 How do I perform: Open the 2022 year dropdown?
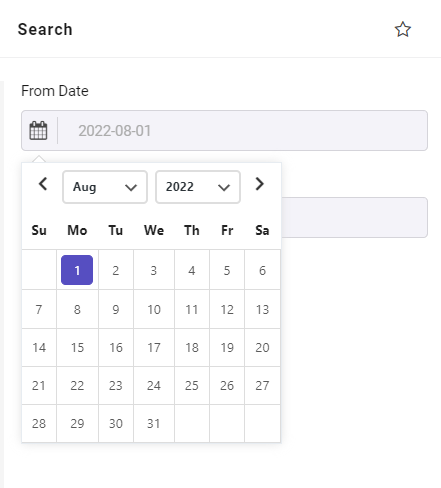click(x=198, y=187)
